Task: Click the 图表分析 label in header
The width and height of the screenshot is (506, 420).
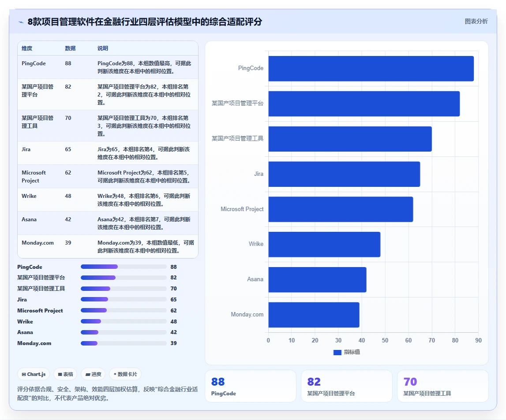Action: (476, 21)
